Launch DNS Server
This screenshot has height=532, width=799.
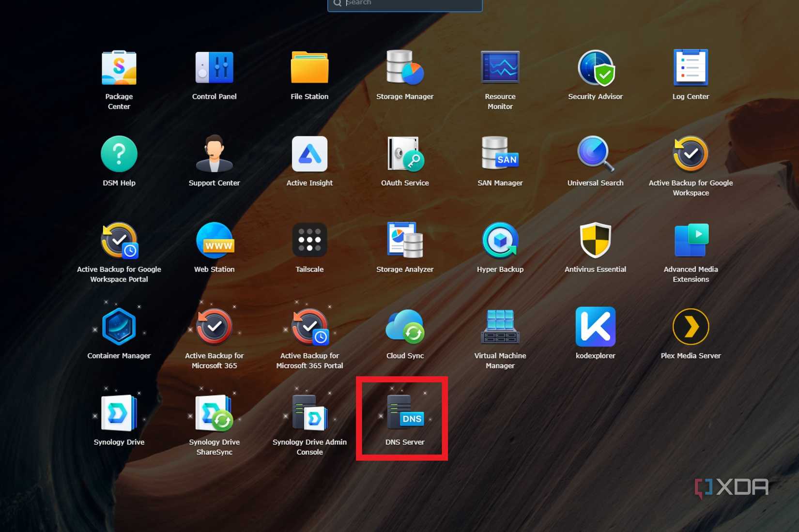tap(405, 413)
